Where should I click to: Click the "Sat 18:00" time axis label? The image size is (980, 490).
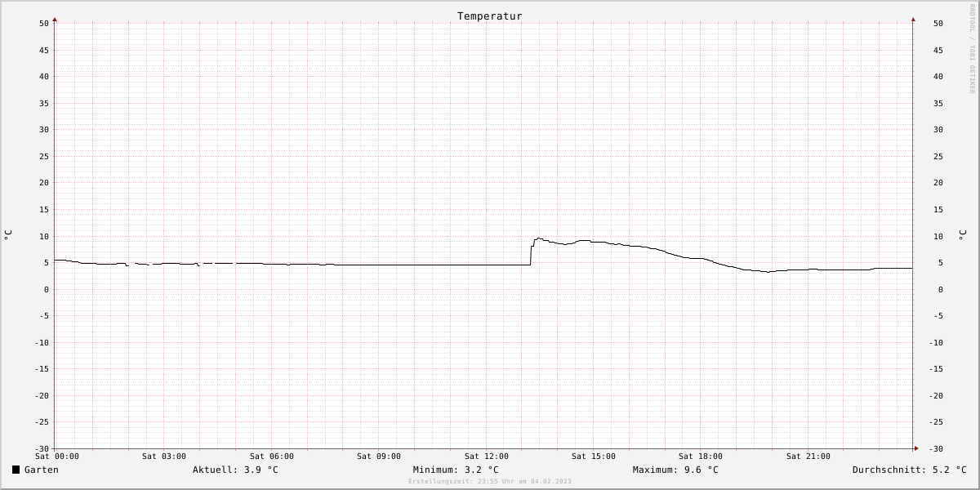click(701, 457)
